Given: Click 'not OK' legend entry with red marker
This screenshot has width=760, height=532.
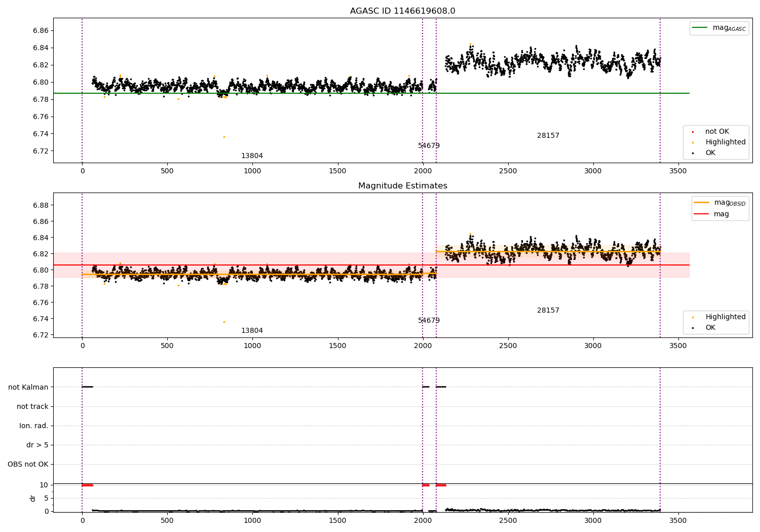Looking at the screenshot, I should click(716, 132).
